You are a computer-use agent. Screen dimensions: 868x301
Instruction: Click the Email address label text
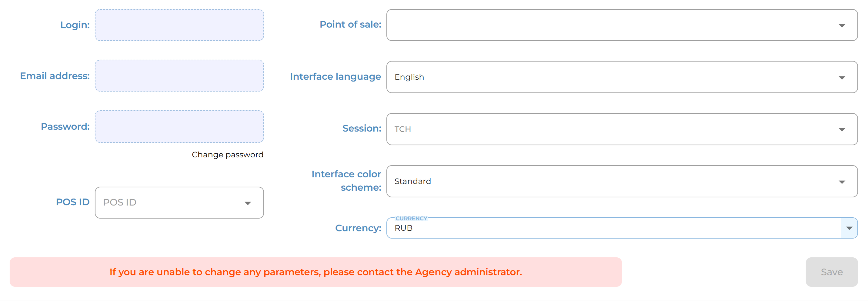(x=55, y=76)
